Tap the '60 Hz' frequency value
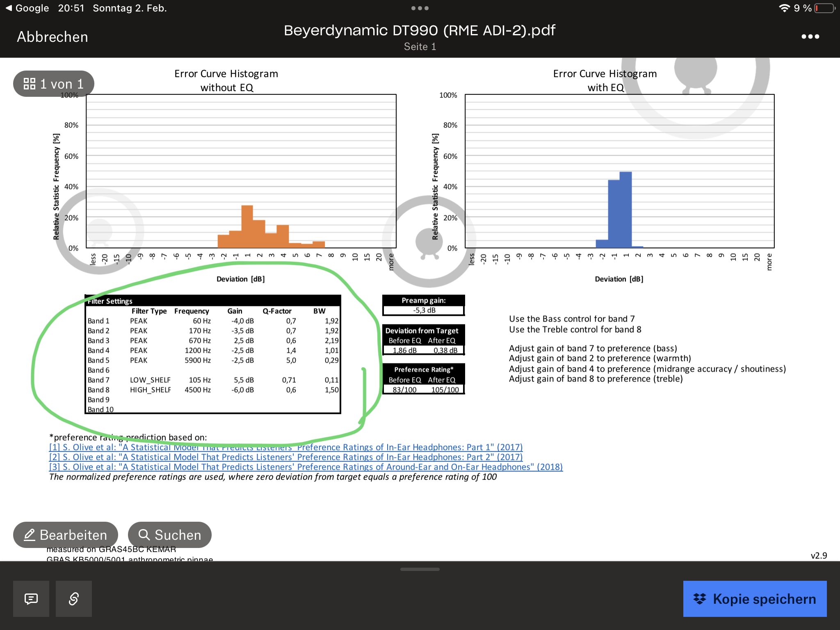This screenshot has width=840, height=630. pyautogui.click(x=202, y=321)
